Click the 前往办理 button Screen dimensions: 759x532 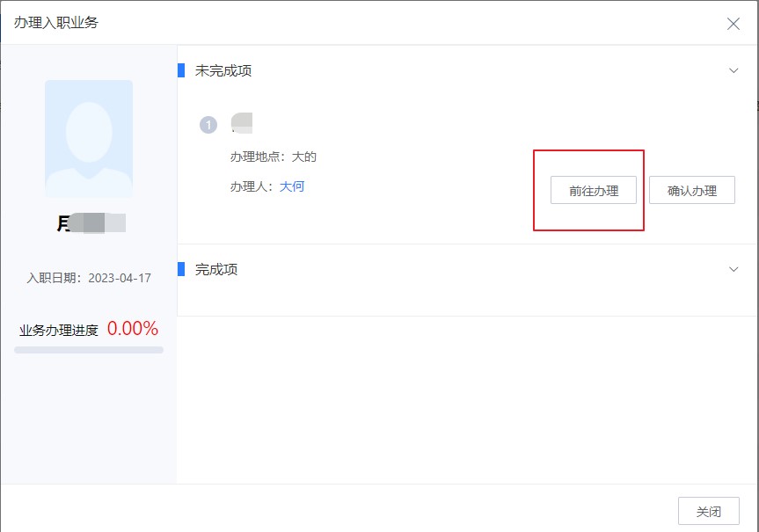[x=593, y=189]
